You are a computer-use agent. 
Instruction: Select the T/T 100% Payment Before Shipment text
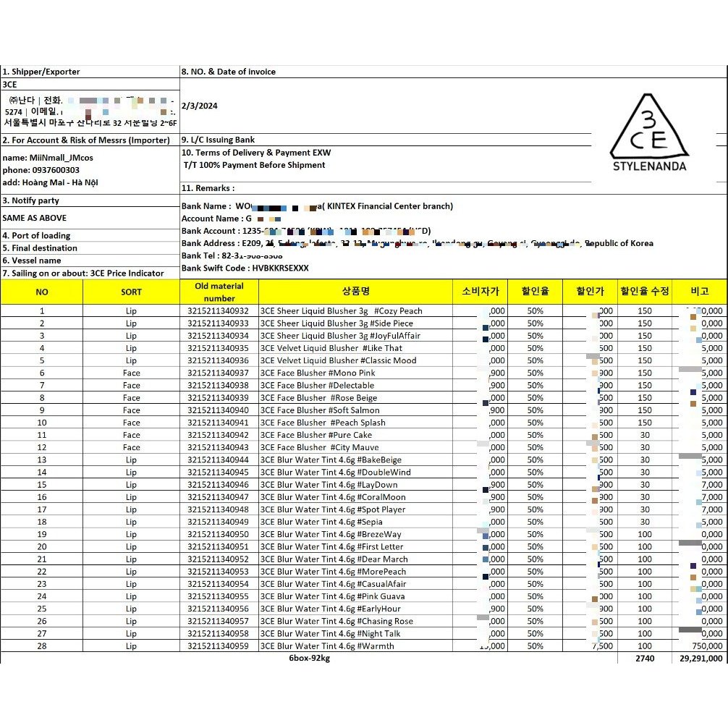click(x=255, y=165)
